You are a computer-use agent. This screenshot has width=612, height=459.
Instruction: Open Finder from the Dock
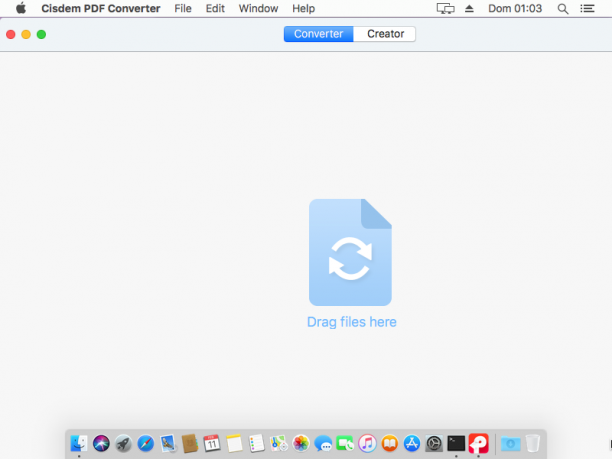coord(79,443)
